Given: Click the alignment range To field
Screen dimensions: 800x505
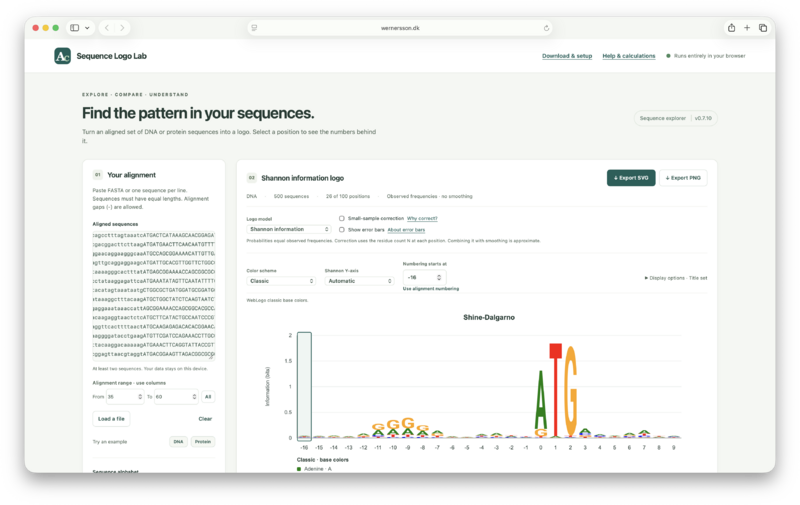Looking at the screenshot, I should [x=176, y=397].
